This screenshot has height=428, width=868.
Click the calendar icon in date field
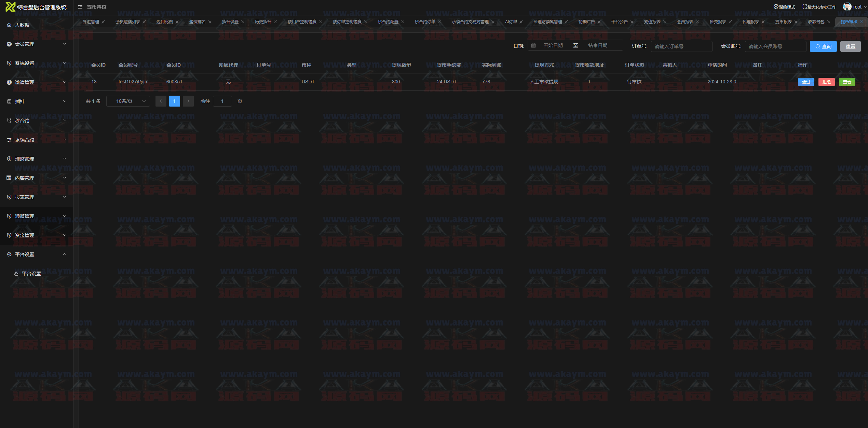[533, 45]
